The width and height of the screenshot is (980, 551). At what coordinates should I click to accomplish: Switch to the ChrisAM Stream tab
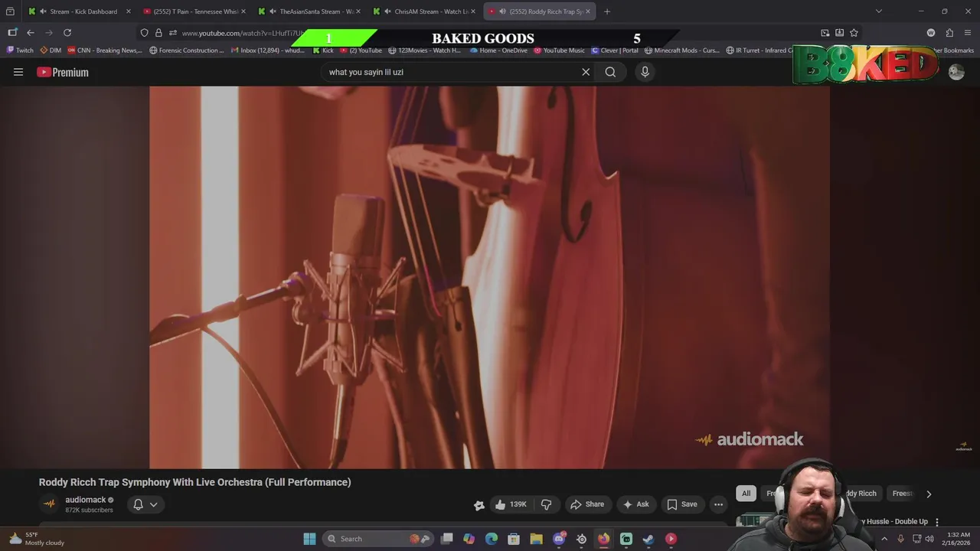(424, 11)
